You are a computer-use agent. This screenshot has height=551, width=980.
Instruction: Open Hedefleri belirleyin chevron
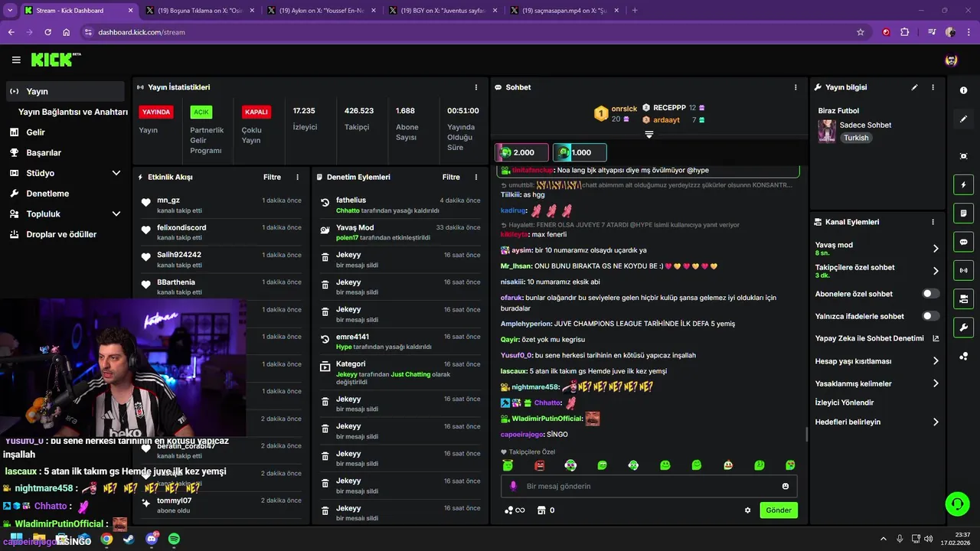936,422
